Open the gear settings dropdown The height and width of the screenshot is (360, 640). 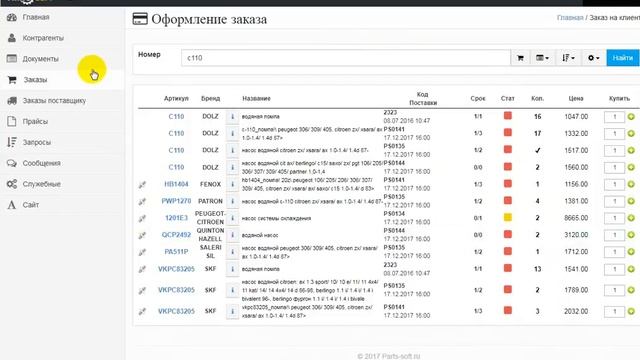pos(593,58)
